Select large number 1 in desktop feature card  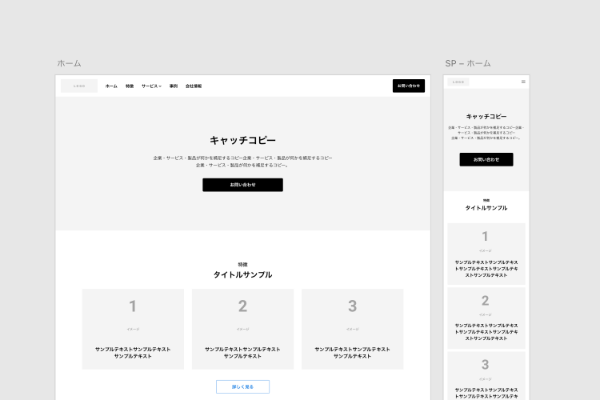(x=132, y=306)
